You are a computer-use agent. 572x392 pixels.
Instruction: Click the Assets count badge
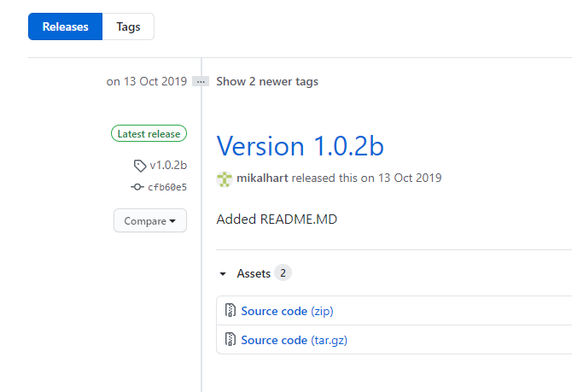pyautogui.click(x=283, y=272)
